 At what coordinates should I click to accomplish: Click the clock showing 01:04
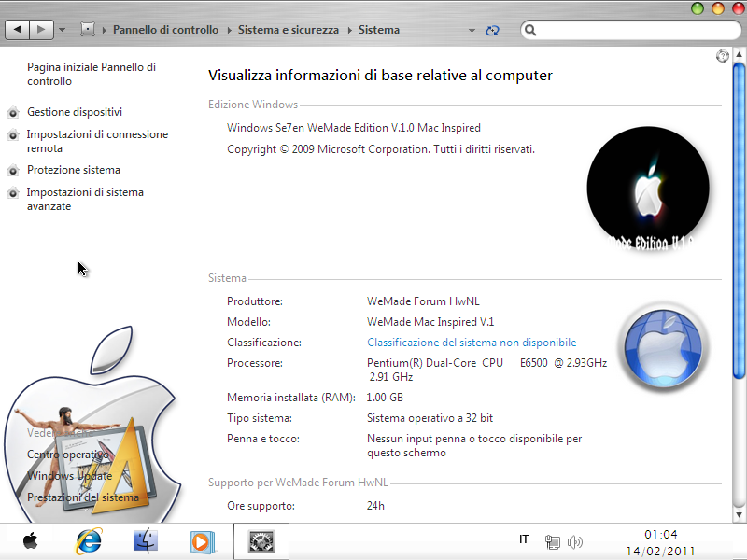(661, 535)
